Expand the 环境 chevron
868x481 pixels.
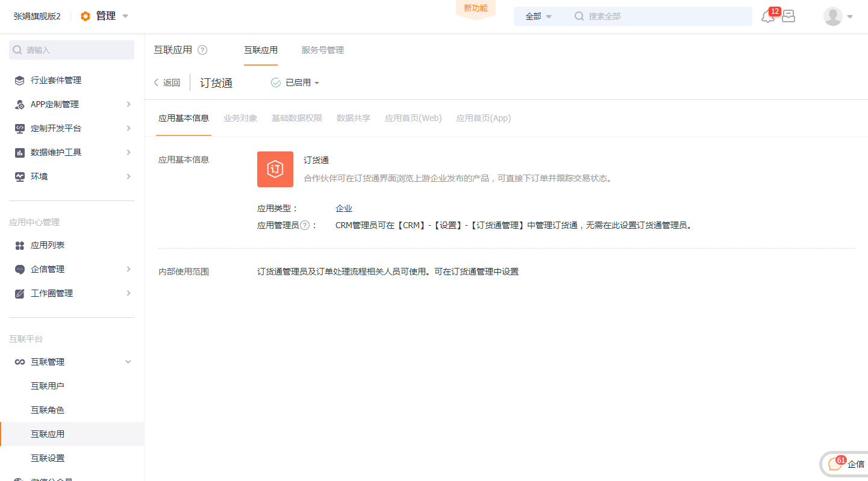click(x=128, y=176)
